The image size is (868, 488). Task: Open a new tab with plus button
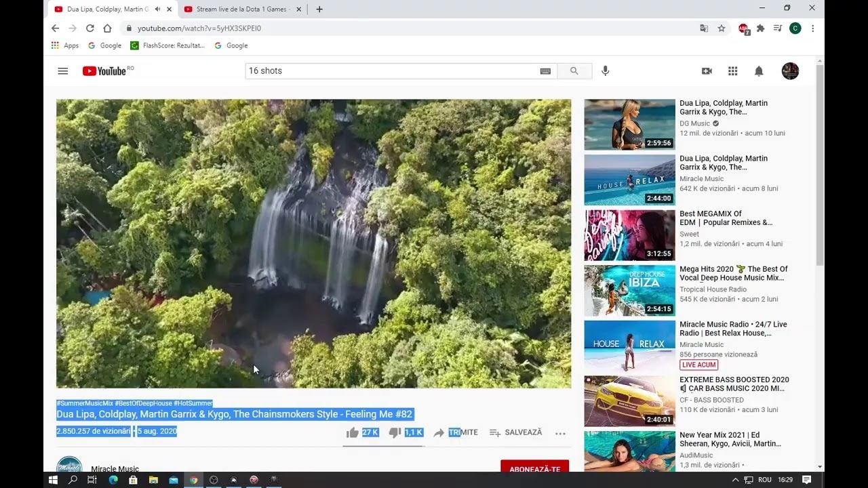[319, 9]
